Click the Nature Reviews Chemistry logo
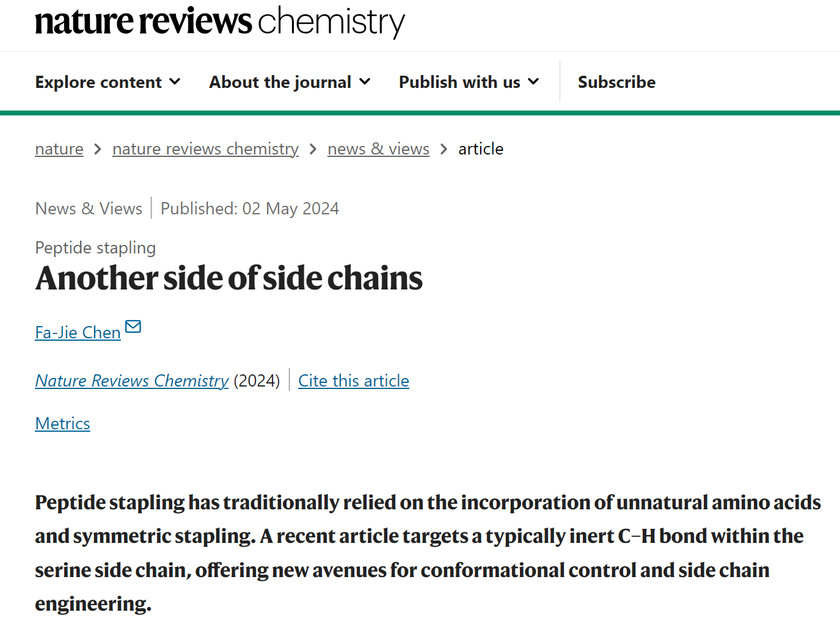The height and width of the screenshot is (629, 840). [x=220, y=22]
